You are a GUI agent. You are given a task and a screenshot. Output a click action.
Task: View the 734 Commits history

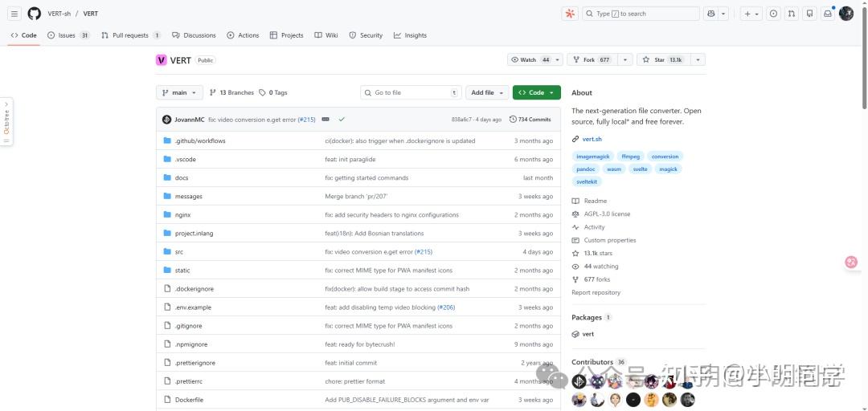click(530, 119)
